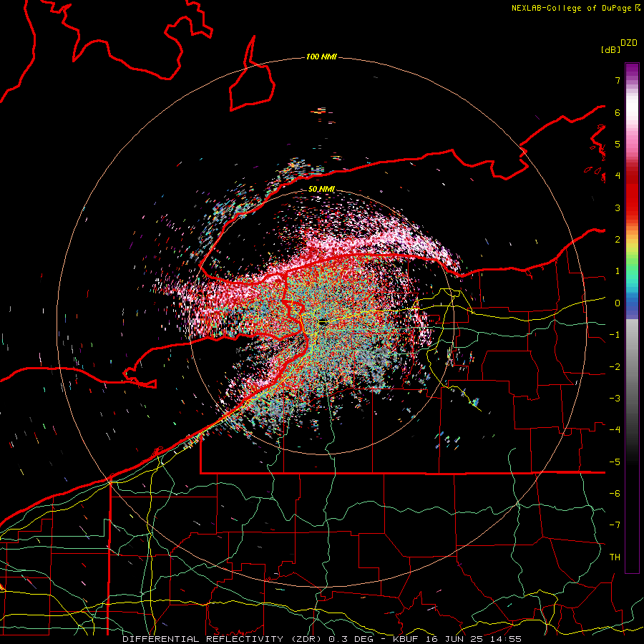The image size is (644, 644).
Task: Click the vertical ZDR color bar
Action: 632,318
